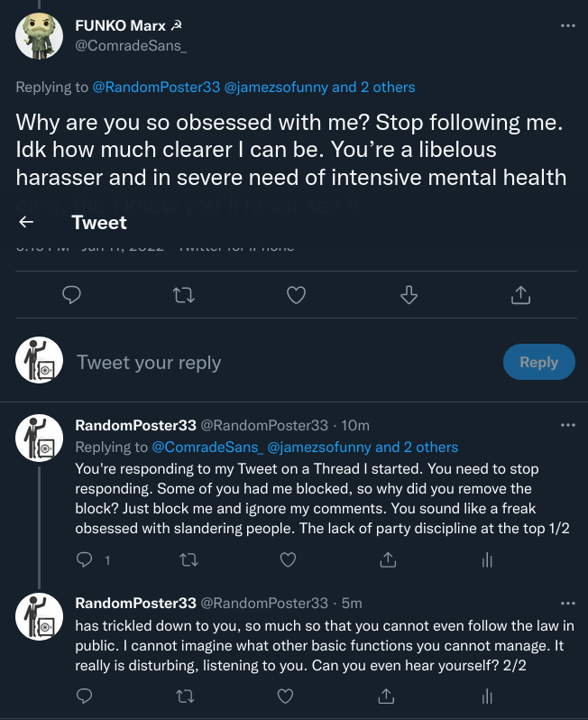
Task: Retweet the 1/2 reply from RandomPoster33
Action: point(188,560)
